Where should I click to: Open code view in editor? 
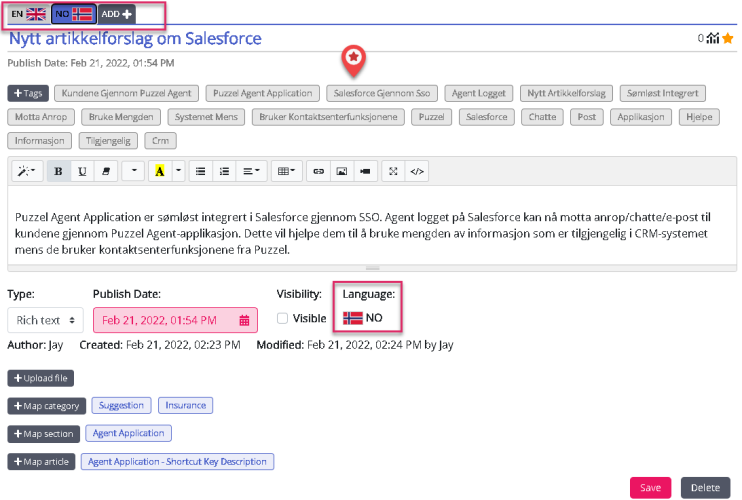point(417,171)
